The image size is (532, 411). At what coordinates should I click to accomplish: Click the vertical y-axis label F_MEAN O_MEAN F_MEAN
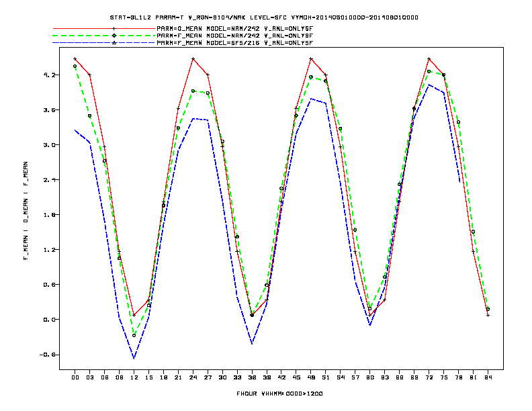point(26,211)
